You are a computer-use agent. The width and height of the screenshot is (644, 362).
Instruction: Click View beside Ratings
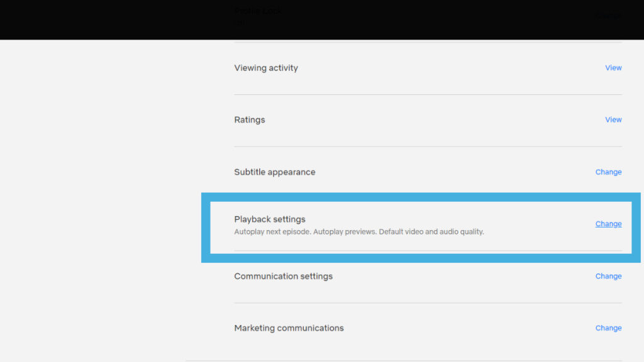[613, 119]
